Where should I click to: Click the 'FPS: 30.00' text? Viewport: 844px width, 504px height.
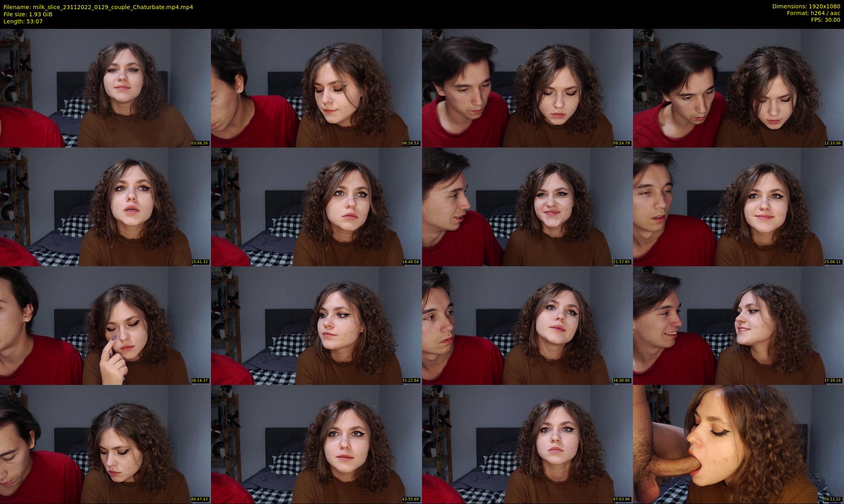pos(825,20)
